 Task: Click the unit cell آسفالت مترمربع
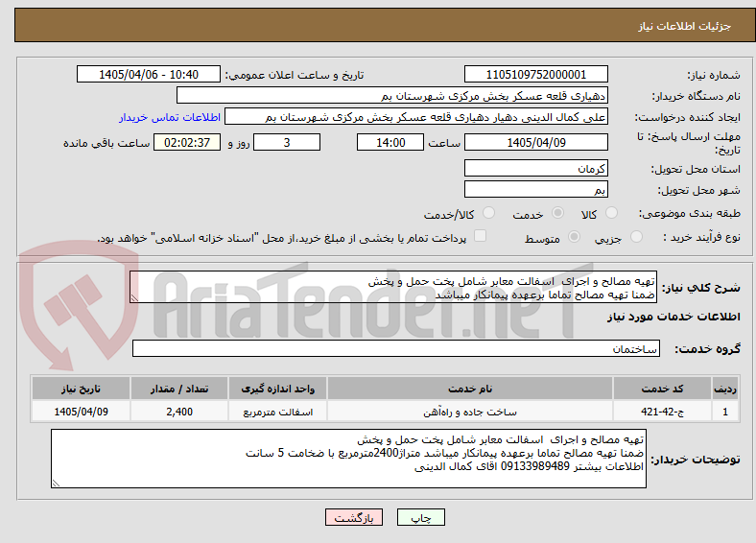[x=277, y=412]
